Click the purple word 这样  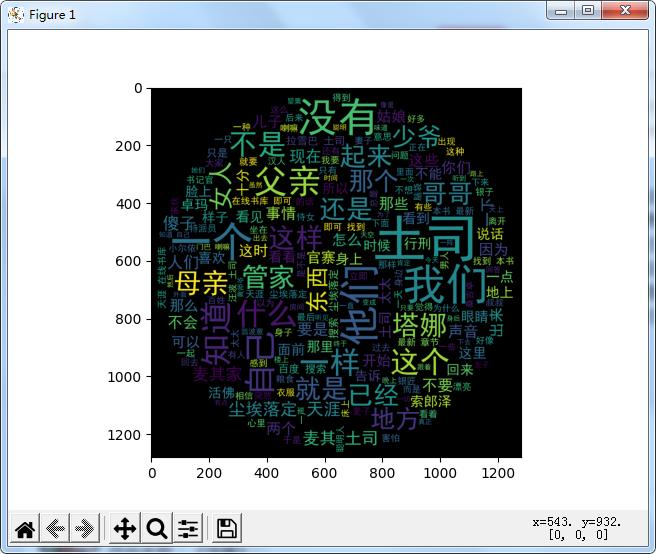pos(296,238)
